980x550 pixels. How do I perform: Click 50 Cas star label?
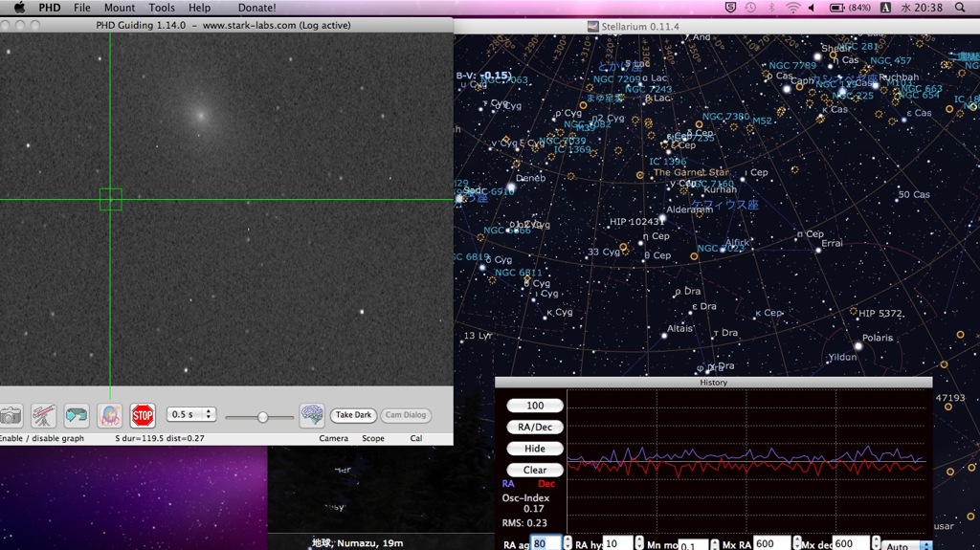click(914, 194)
